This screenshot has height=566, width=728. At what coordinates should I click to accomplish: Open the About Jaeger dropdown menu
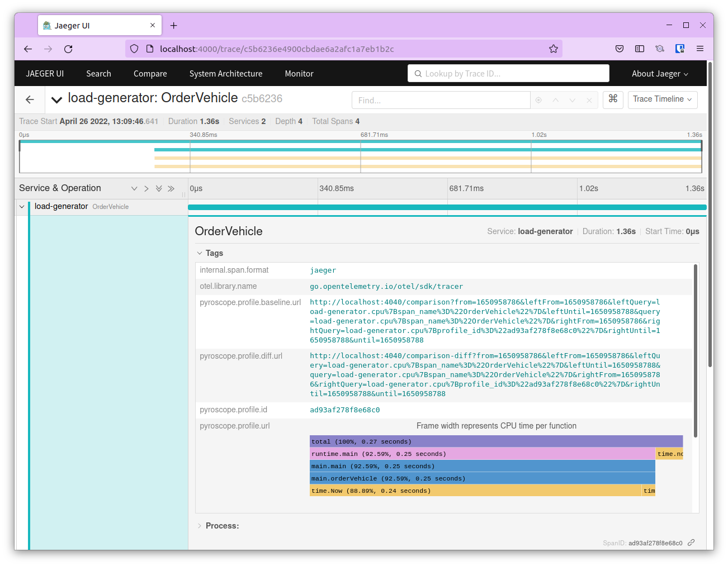(x=660, y=74)
